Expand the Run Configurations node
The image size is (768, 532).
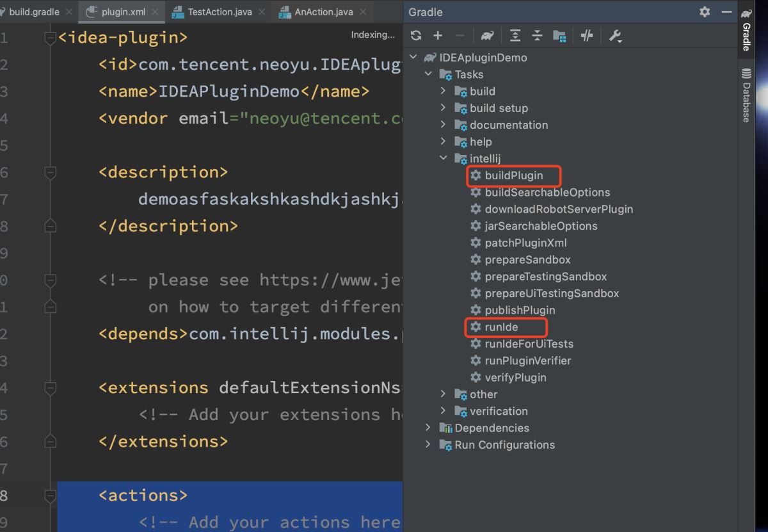click(x=428, y=444)
